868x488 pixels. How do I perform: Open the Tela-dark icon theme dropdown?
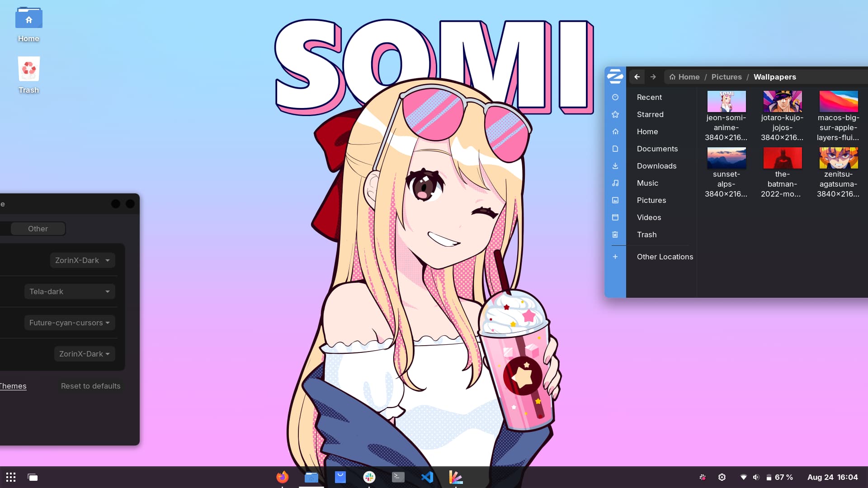click(70, 291)
